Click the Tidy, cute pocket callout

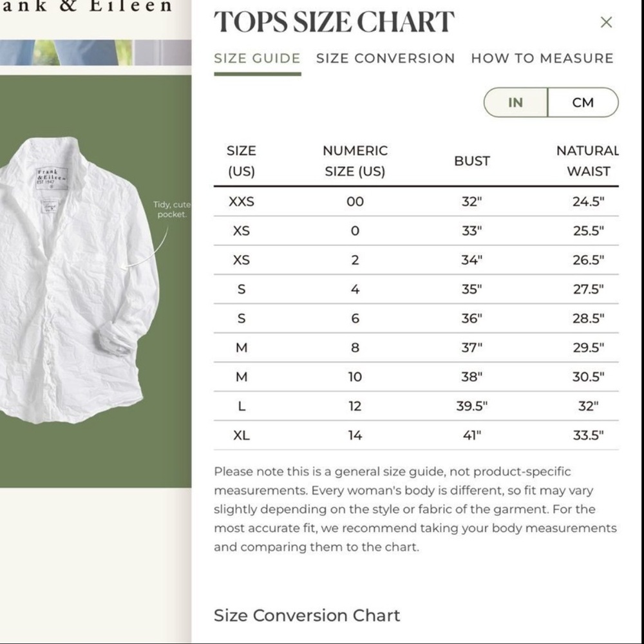172,209
